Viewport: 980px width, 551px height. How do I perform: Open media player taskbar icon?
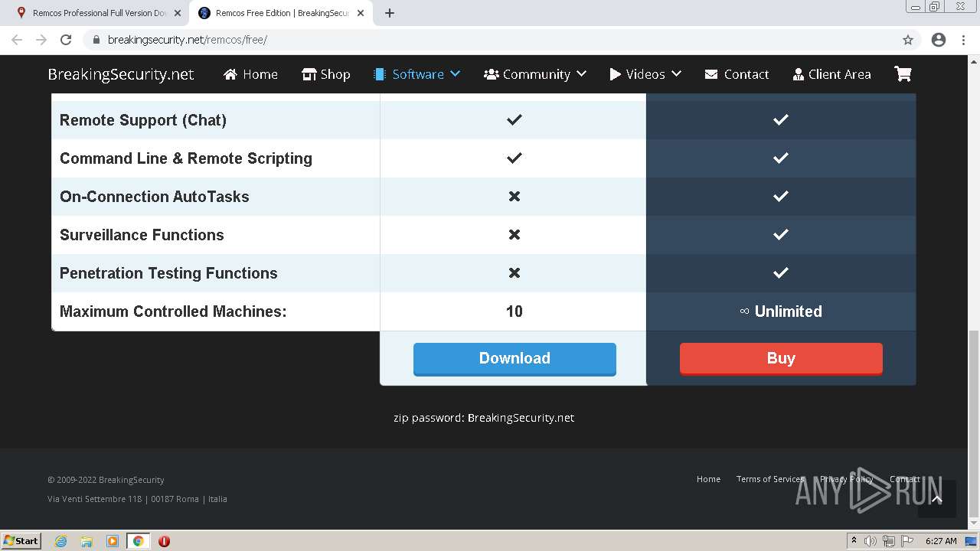coord(113,541)
